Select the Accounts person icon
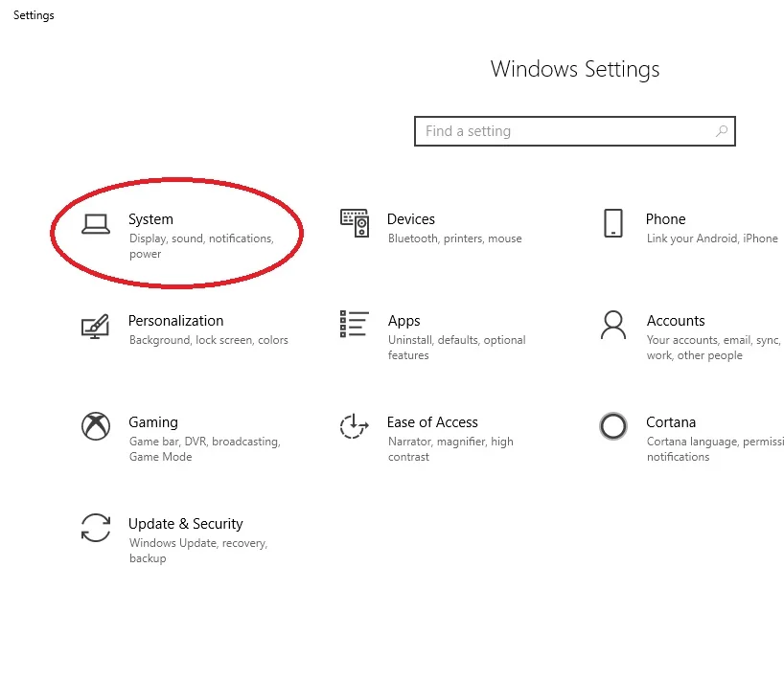 click(613, 325)
